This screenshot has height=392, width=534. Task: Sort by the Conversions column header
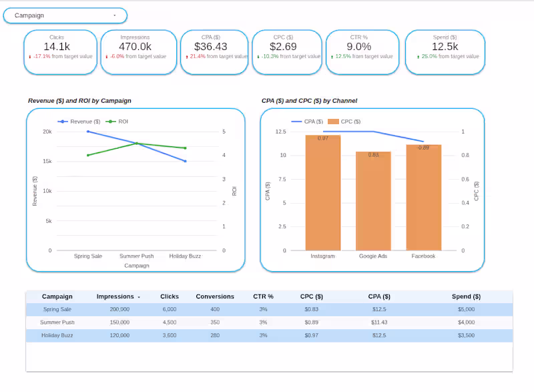(x=215, y=297)
